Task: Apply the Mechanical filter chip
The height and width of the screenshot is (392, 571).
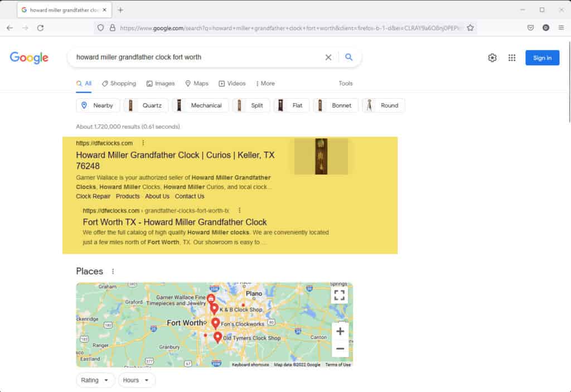Action: point(200,105)
